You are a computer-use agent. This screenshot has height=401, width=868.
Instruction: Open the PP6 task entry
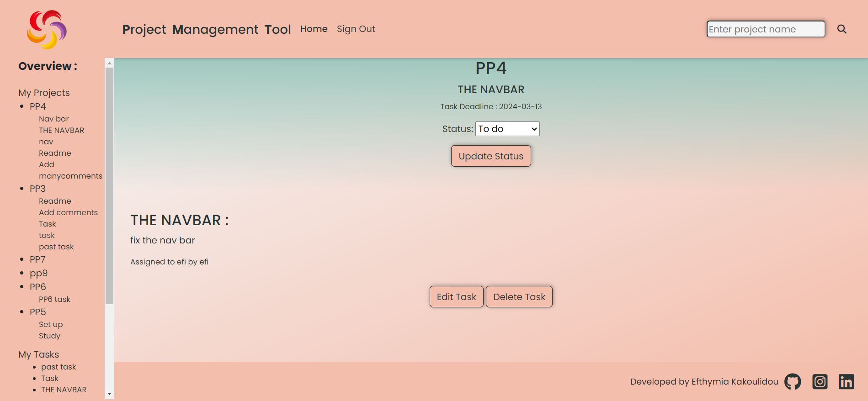point(54,299)
